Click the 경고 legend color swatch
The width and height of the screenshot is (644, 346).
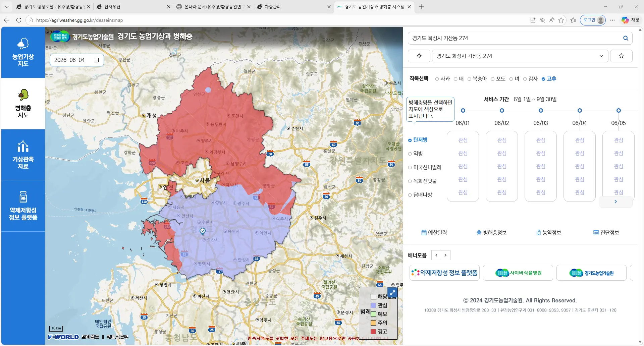[373, 332]
